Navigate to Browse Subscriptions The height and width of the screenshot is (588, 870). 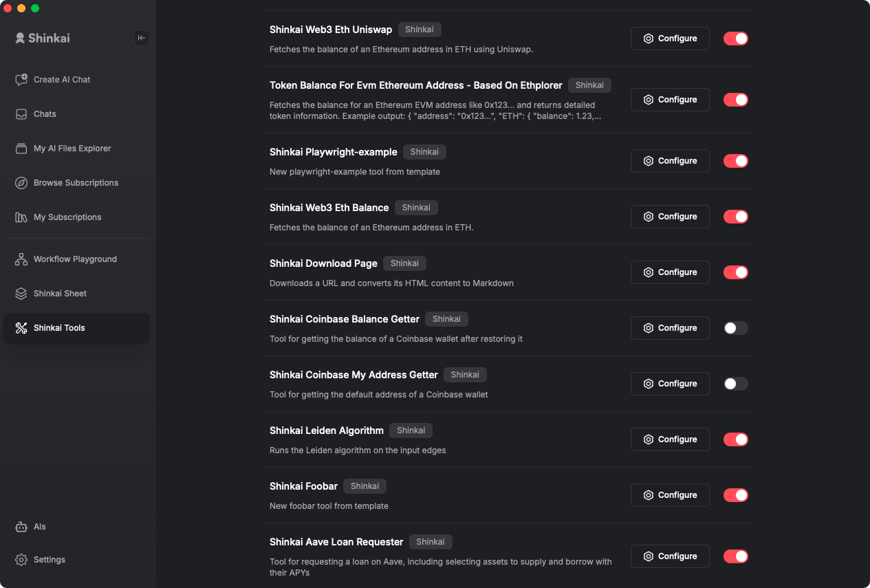click(76, 183)
